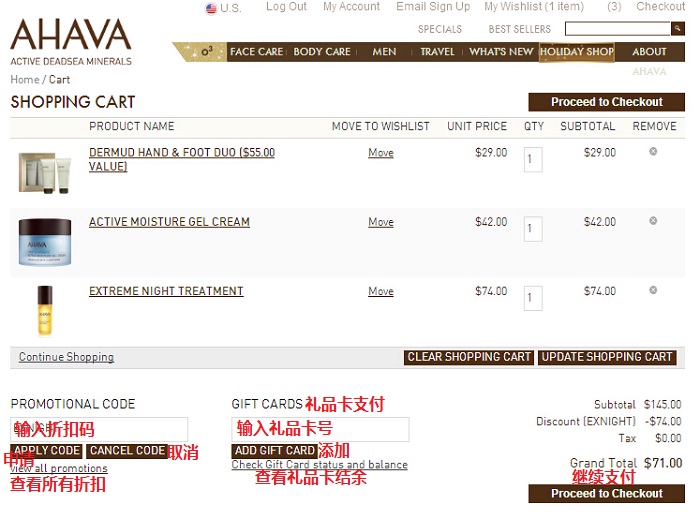Remove Active Moisture Gel Cream from cart

coord(653,221)
